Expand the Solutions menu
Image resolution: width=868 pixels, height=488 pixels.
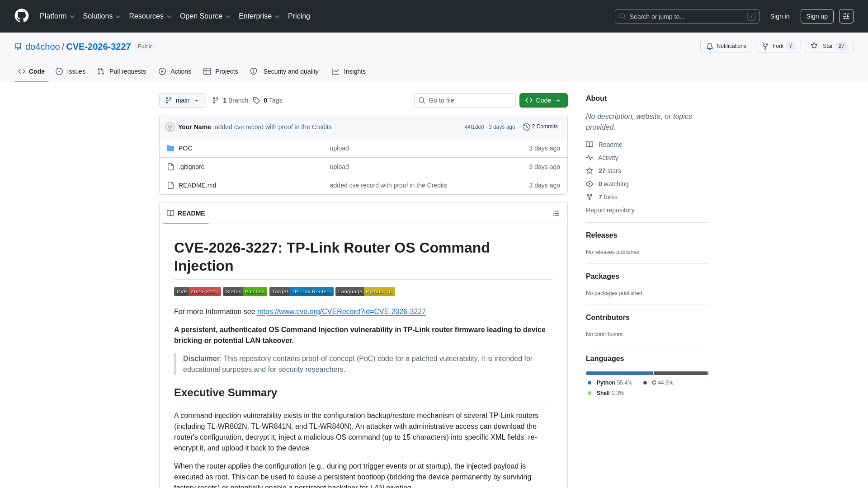click(x=102, y=16)
